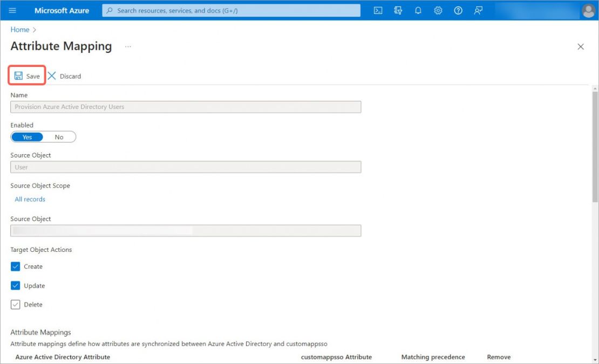The width and height of the screenshot is (599, 364).
Task: Open the Notifications bell
Action: click(418, 10)
